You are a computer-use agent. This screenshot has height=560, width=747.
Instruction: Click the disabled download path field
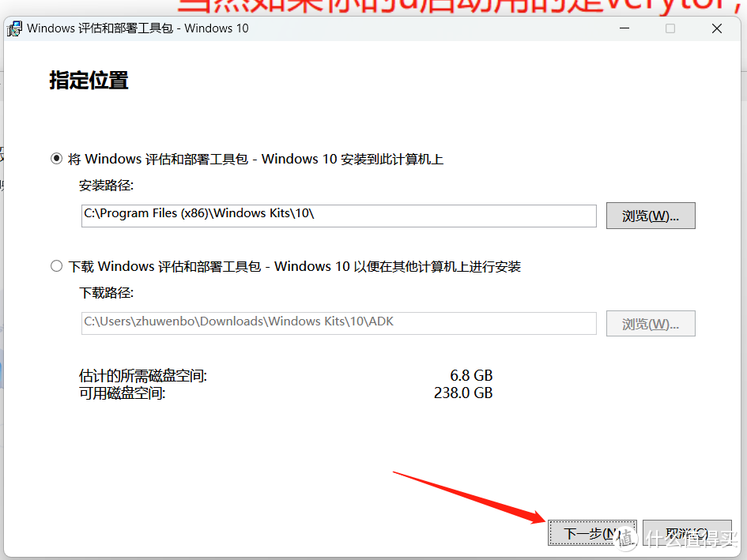point(339,323)
